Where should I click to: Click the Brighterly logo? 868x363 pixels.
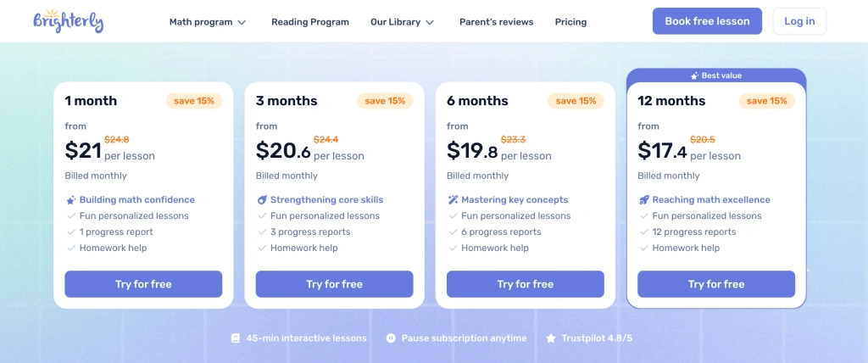[69, 21]
